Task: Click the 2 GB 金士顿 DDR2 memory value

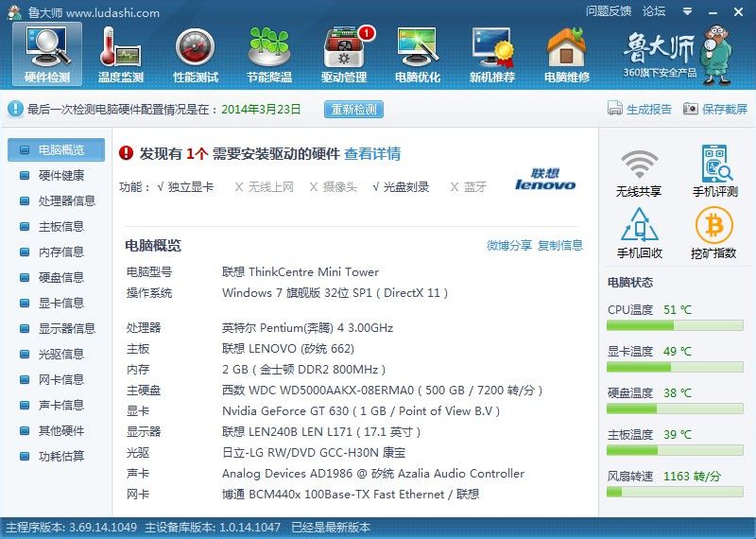Action: pos(303,369)
